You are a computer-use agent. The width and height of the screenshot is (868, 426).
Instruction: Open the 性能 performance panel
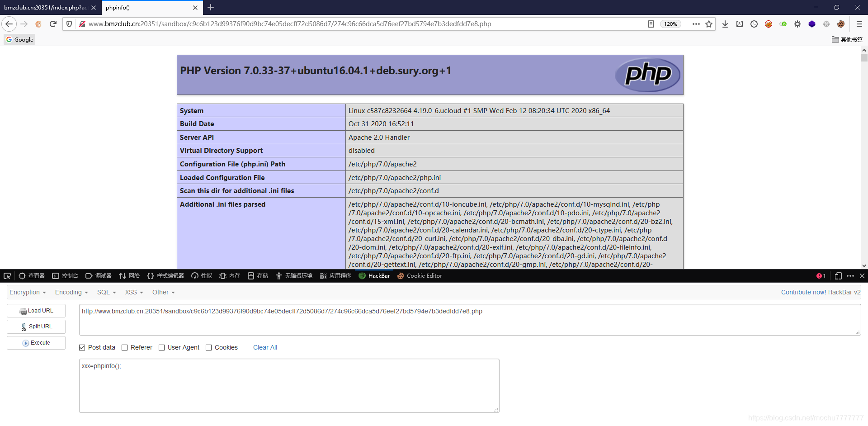202,276
